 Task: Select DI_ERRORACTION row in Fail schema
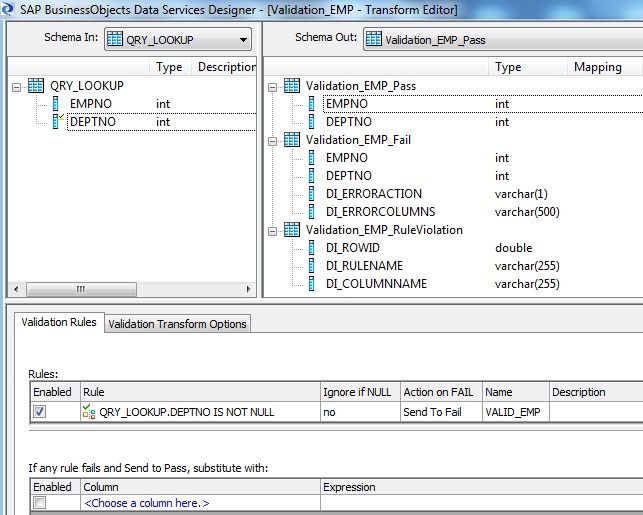click(483, 194)
